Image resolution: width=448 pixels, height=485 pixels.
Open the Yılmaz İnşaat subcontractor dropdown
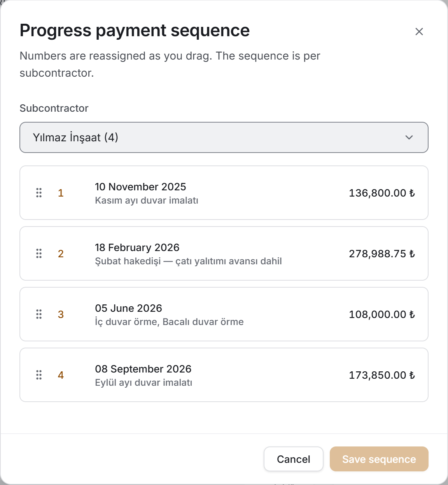224,137
